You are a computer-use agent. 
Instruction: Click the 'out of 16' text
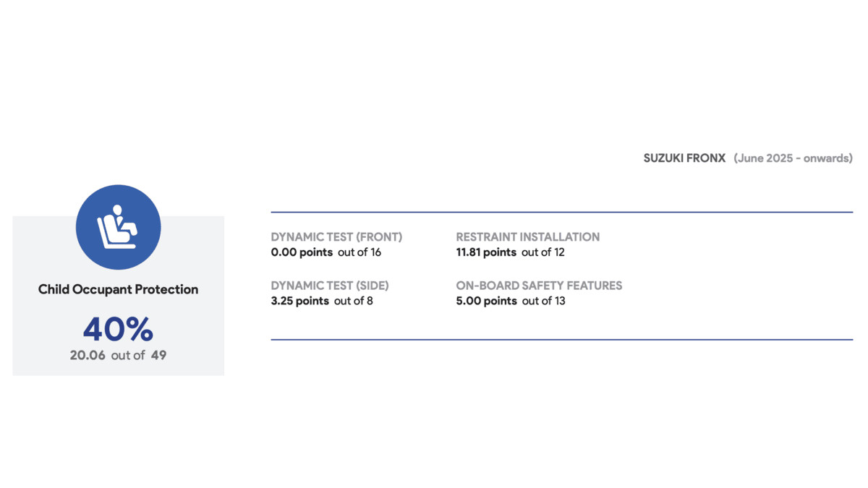pos(359,252)
